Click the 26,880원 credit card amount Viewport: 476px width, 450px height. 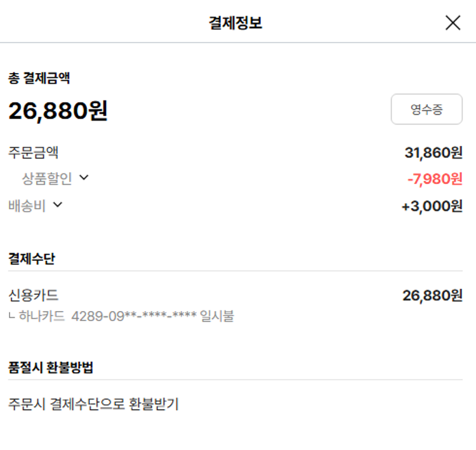click(432, 295)
